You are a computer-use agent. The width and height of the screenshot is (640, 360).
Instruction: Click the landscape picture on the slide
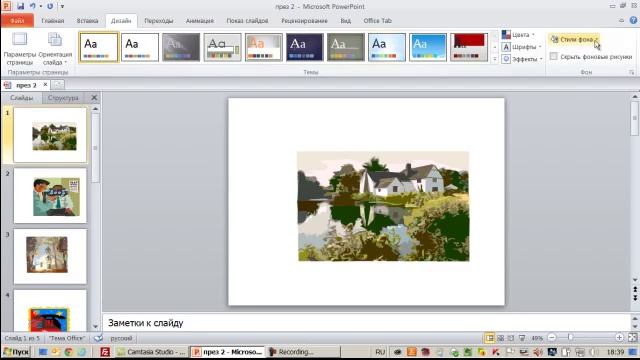tap(383, 206)
